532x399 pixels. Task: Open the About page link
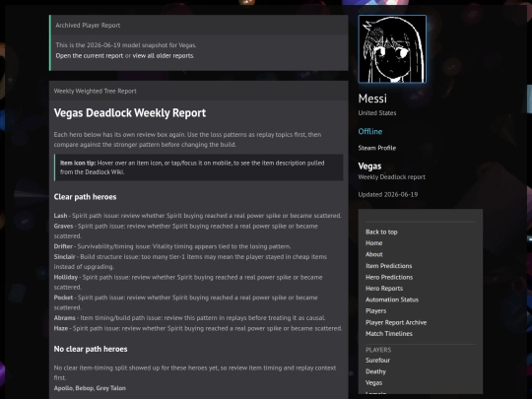coord(374,254)
